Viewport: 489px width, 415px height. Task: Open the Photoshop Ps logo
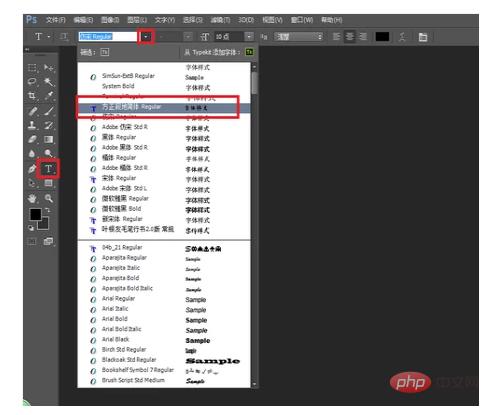(x=31, y=20)
